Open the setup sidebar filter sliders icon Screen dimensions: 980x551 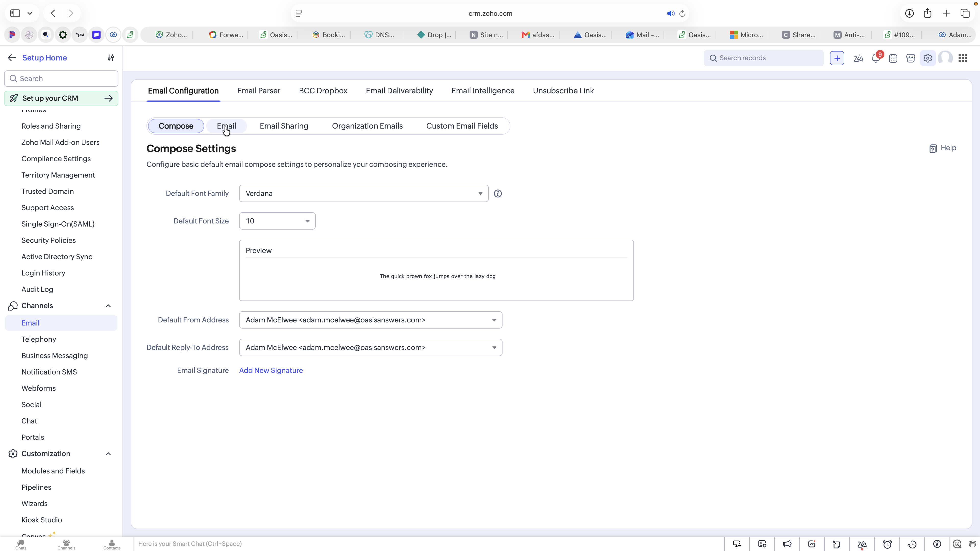(111, 58)
